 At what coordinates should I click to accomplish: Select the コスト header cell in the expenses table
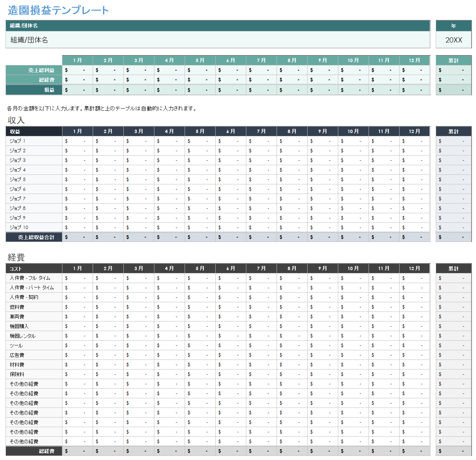(x=34, y=269)
